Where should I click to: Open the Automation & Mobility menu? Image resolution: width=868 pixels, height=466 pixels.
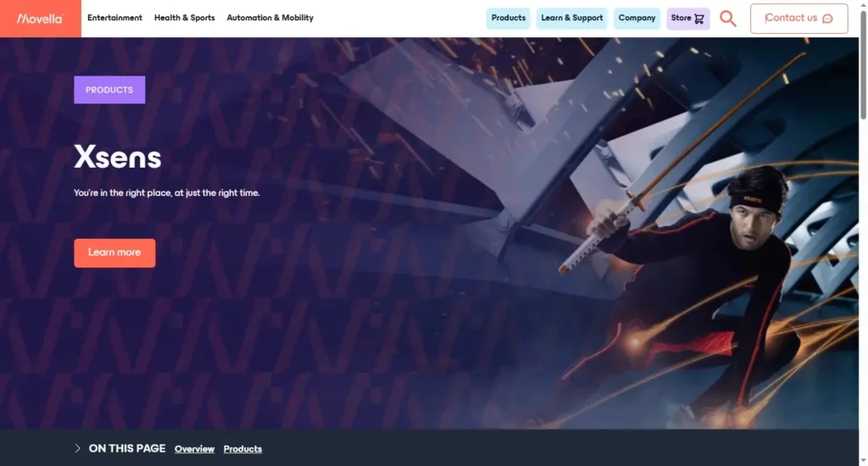pos(270,18)
